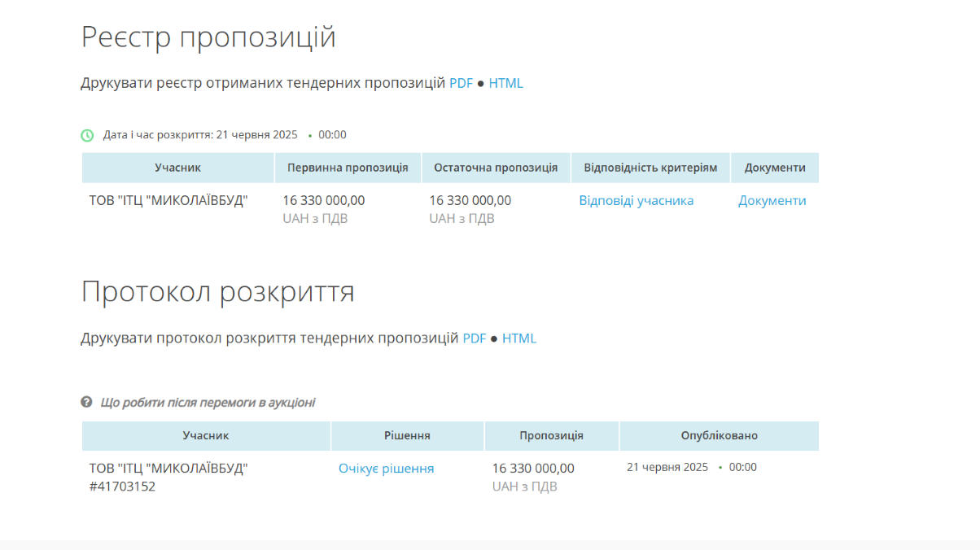
Task: Open HTML version of opening protocol
Action: 519,338
